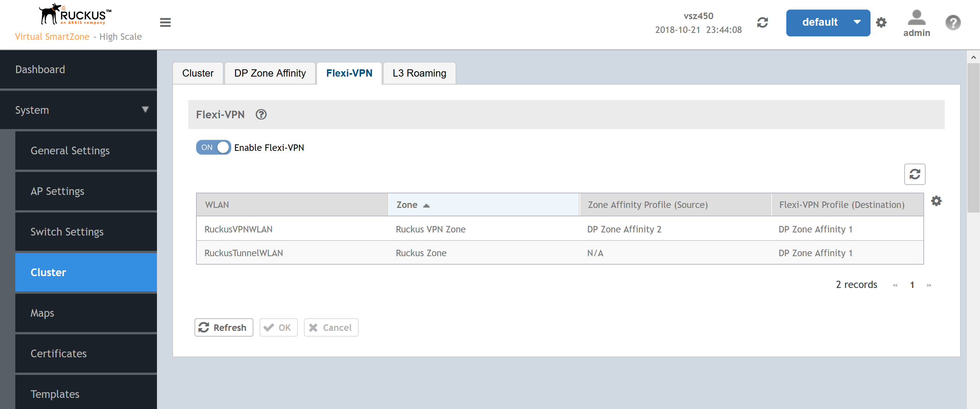980x409 pixels.
Task: Turn off the Enable Flexi-VPN toggle
Action: 213,147
